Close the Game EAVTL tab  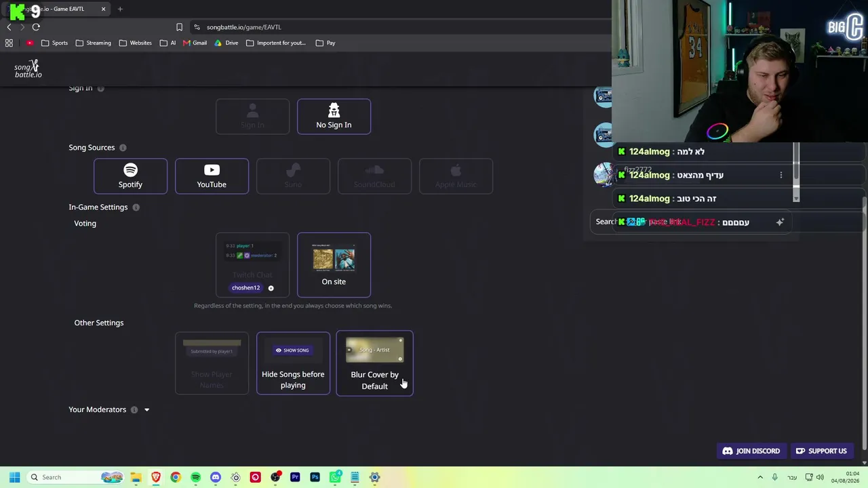pos(103,9)
